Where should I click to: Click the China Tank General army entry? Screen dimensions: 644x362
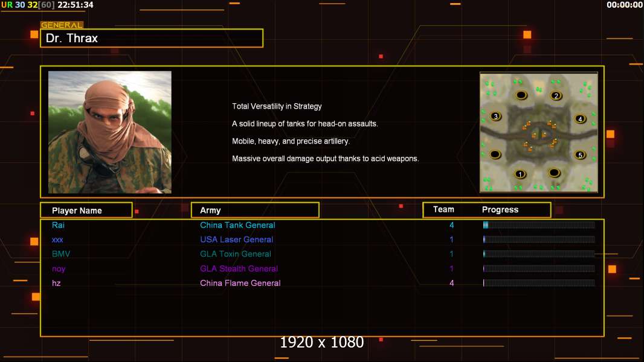pyautogui.click(x=237, y=225)
